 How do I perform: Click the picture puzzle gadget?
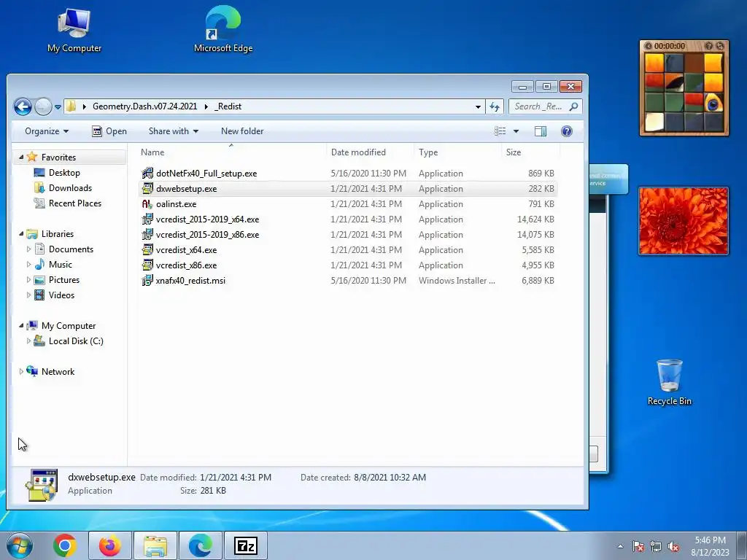(x=684, y=88)
